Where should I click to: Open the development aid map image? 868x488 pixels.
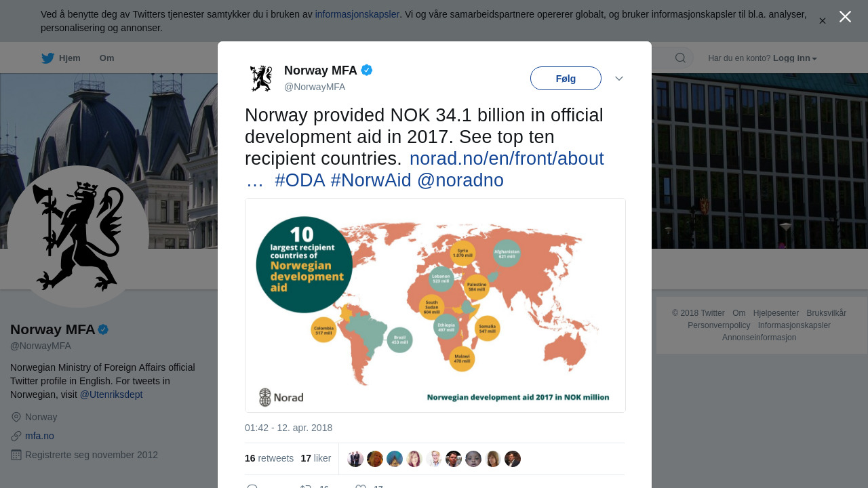(x=435, y=305)
